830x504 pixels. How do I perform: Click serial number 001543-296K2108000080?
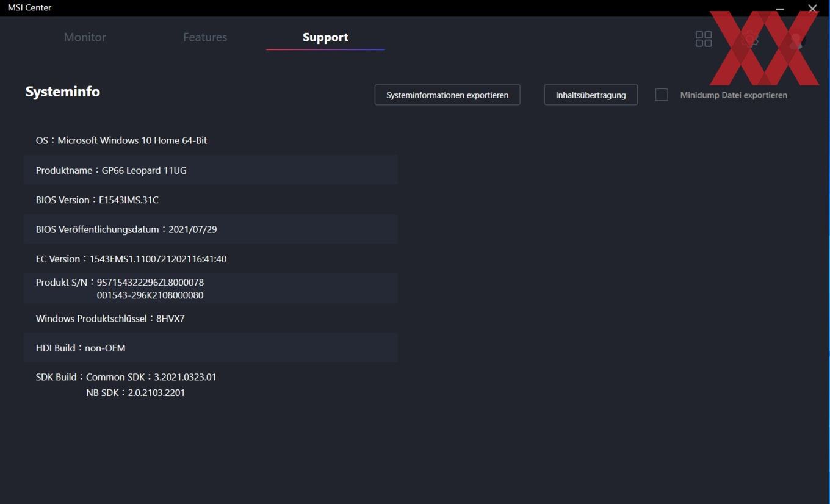(150, 295)
